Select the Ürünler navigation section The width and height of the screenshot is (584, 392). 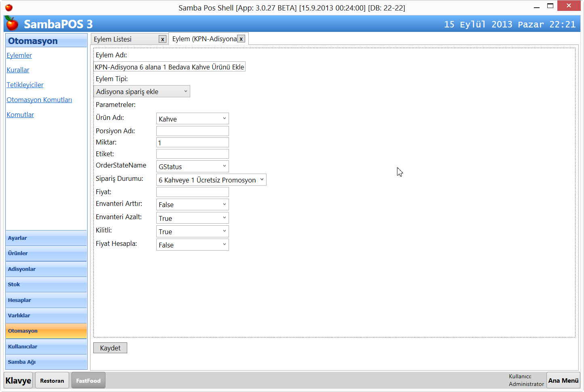[x=46, y=254]
